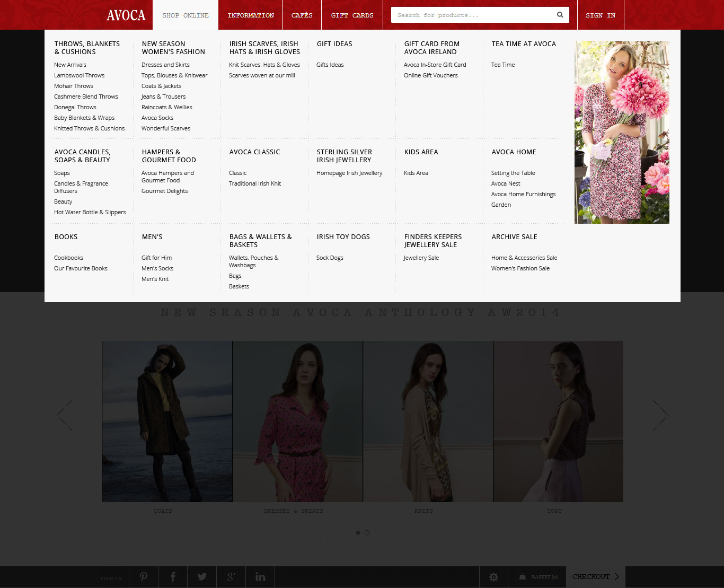This screenshot has width=724, height=588.
Task: Open Homepage Irish Jewellery link
Action: click(349, 173)
